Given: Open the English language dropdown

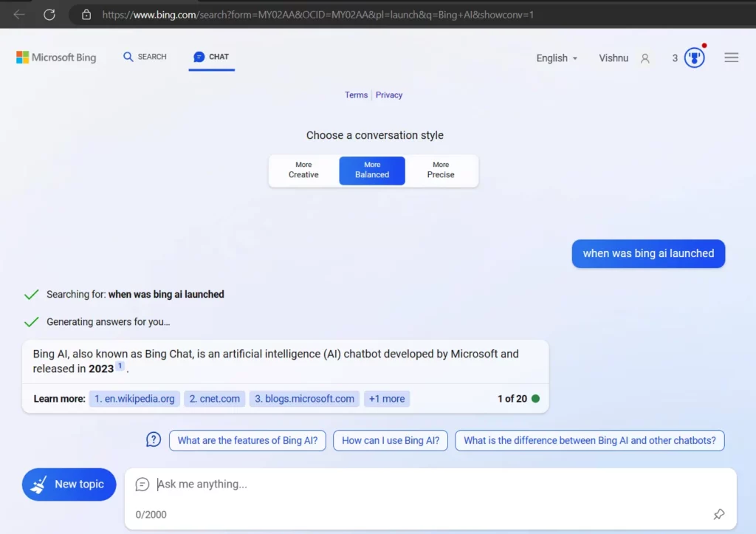Looking at the screenshot, I should [x=557, y=58].
